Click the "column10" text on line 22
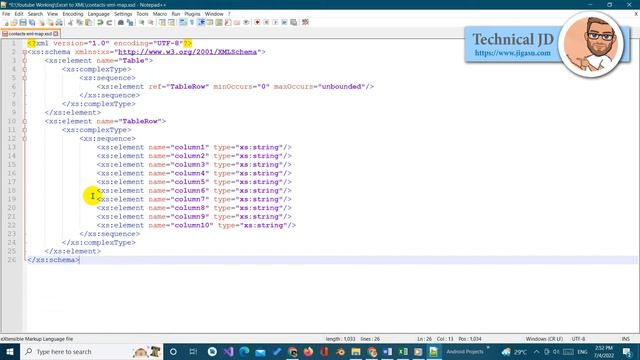This screenshot has width=640, height=360. pyautogui.click(x=192, y=225)
